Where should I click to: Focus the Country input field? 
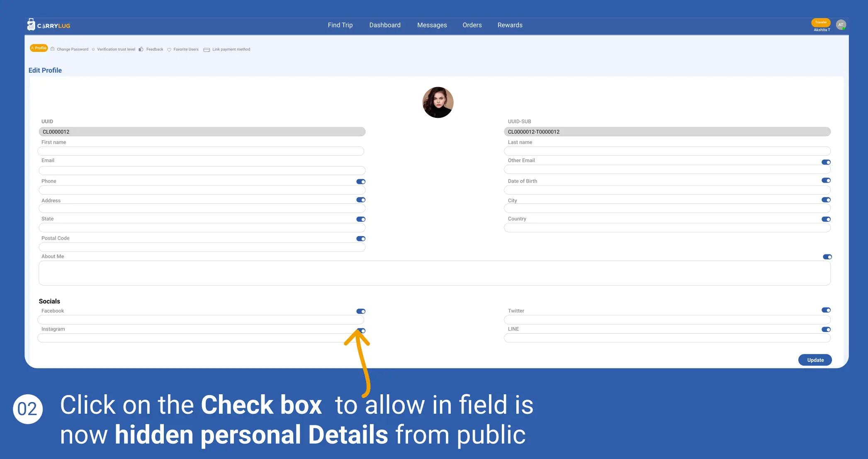click(x=667, y=228)
